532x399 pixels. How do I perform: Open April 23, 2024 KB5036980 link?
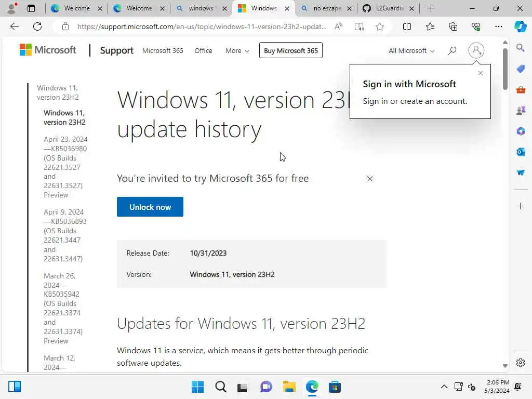(x=65, y=167)
